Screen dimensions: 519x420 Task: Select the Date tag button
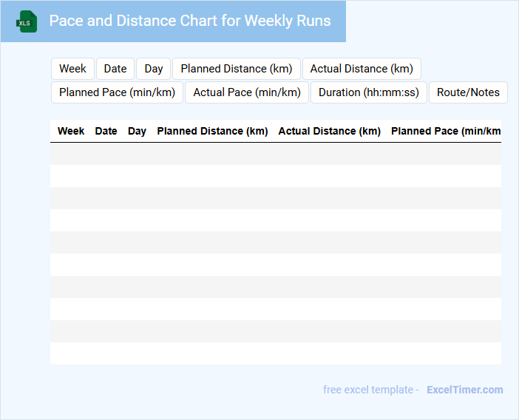[x=115, y=69]
